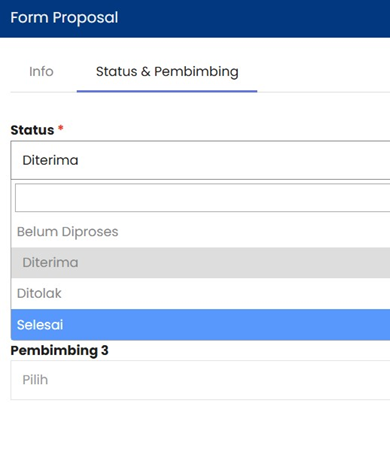Screen dimensions: 390x461
Task: Click the search field inside Status dropdown
Action: pyautogui.click(x=202, y=198)
